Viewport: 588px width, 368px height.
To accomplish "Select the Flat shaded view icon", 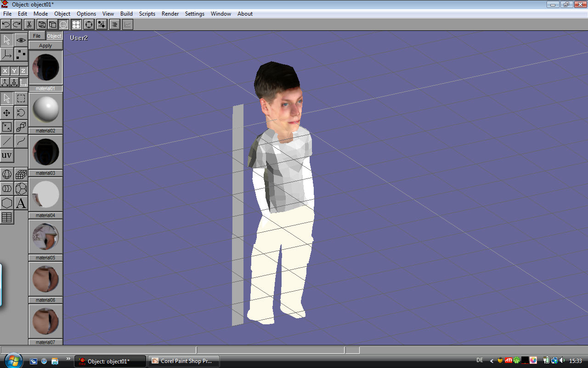I will coord(52,24).
